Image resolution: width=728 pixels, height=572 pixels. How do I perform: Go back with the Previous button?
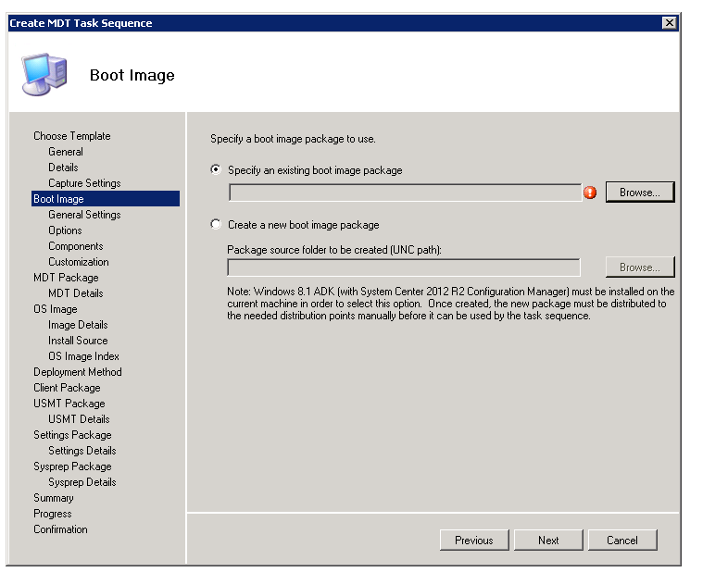pos(473,540)
